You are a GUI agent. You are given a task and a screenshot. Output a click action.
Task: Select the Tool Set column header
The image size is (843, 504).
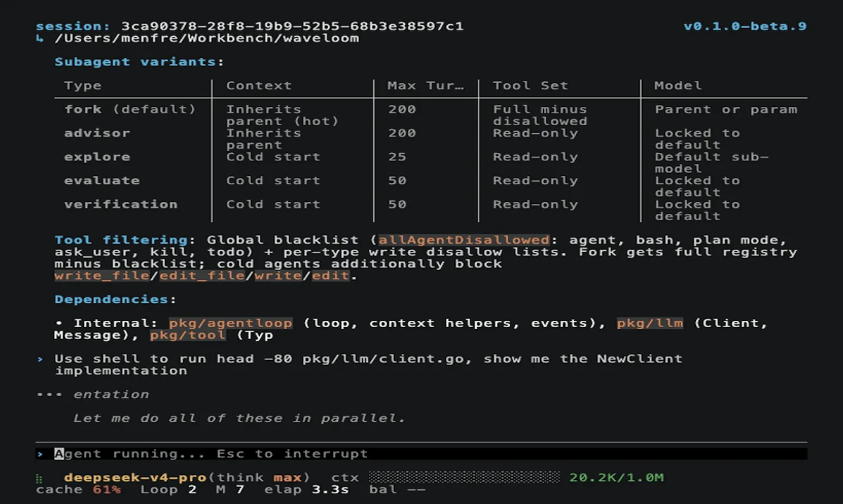point(530,85)
